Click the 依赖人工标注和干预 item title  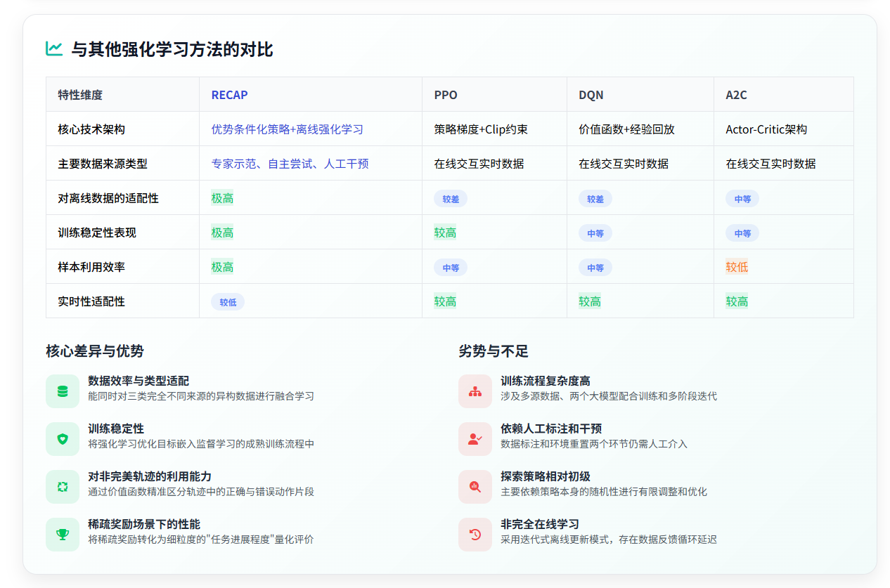point(551,429)
